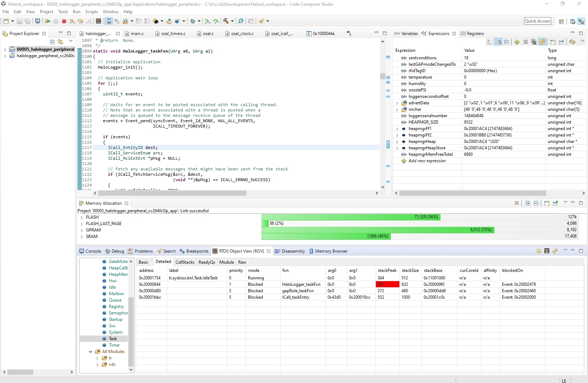Viewport: 588px width, 383px height.
Task: Click the Resume debug button
Action: pos(48,21)
